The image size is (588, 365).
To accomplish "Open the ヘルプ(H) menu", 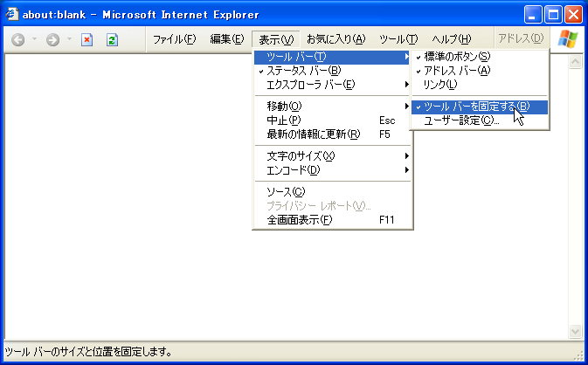I will (452, 39).
